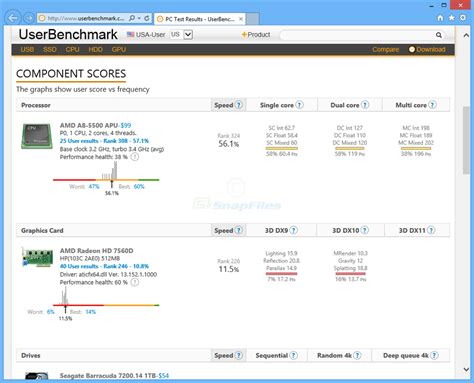Click the Parallax 14.9 result
Screen dimensions: 474x383
[281, 268]
